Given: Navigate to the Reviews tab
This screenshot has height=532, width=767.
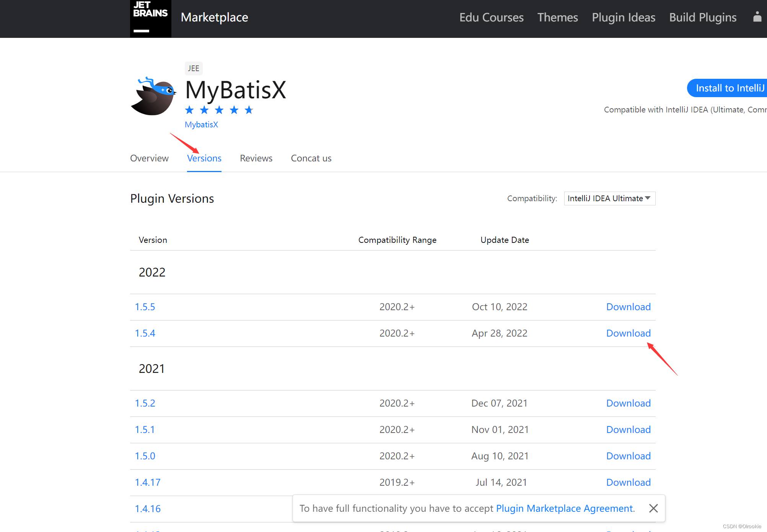Looking at the screenshot, I should (x=256, y=158).
